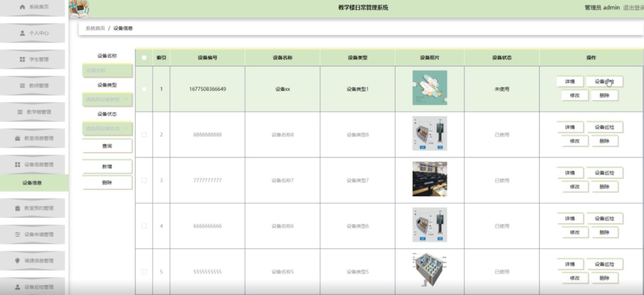Viewport: 644px width, 295px height.
Task: Click the system logo in the header
Action: tap(79, 9)
